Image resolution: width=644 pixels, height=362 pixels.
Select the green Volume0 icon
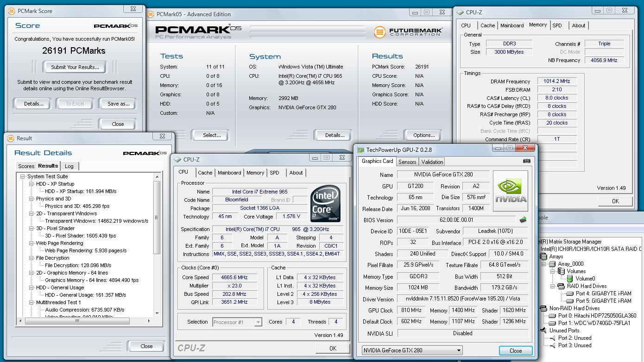coord(570,279)
